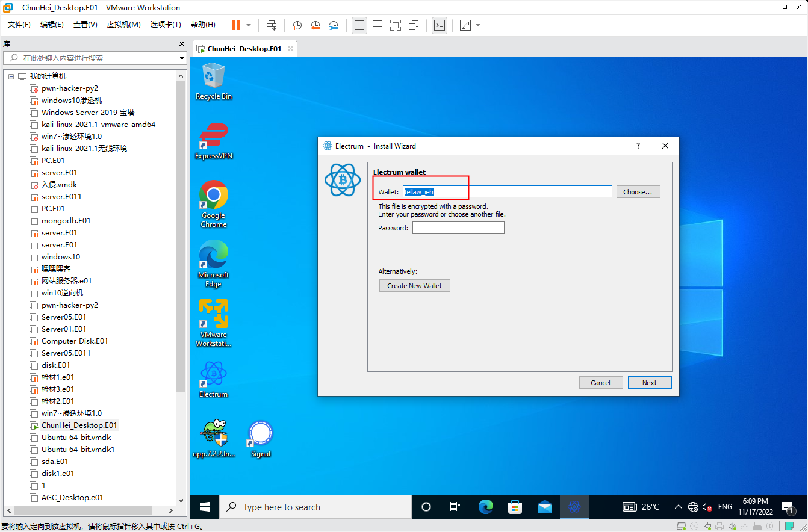Click Next in the Electrum wizard
Screen dimensions: 808x532
(650, 383)
